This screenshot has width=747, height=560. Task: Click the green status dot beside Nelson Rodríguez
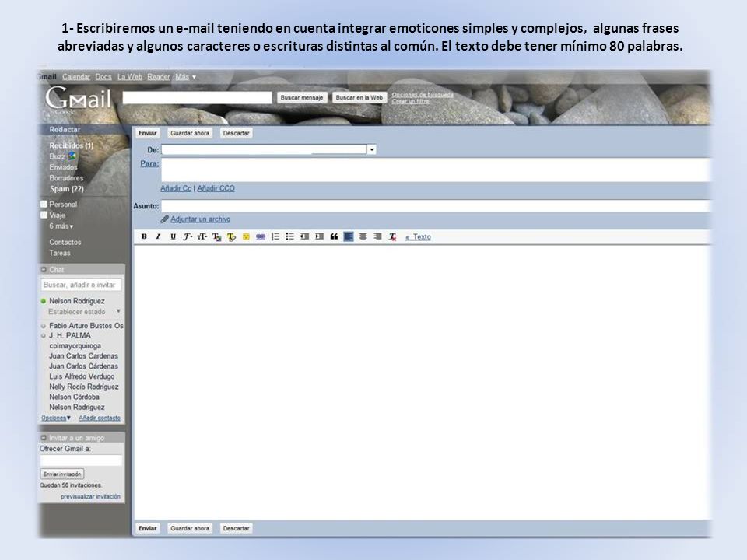pos(44,301)
